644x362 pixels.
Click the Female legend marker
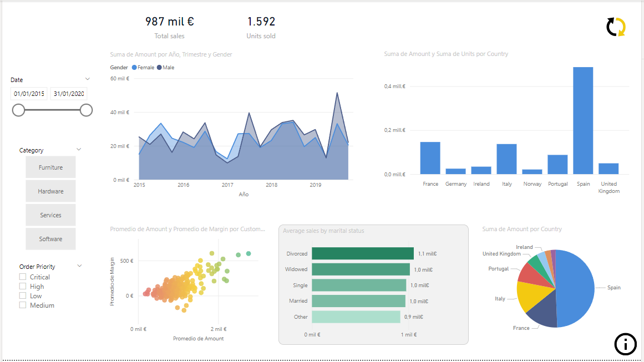point(134,68)
